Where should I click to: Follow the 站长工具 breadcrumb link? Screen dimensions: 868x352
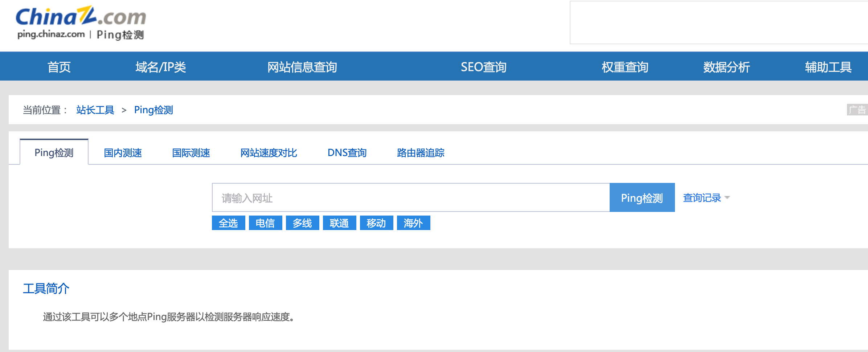click(95, 110)
